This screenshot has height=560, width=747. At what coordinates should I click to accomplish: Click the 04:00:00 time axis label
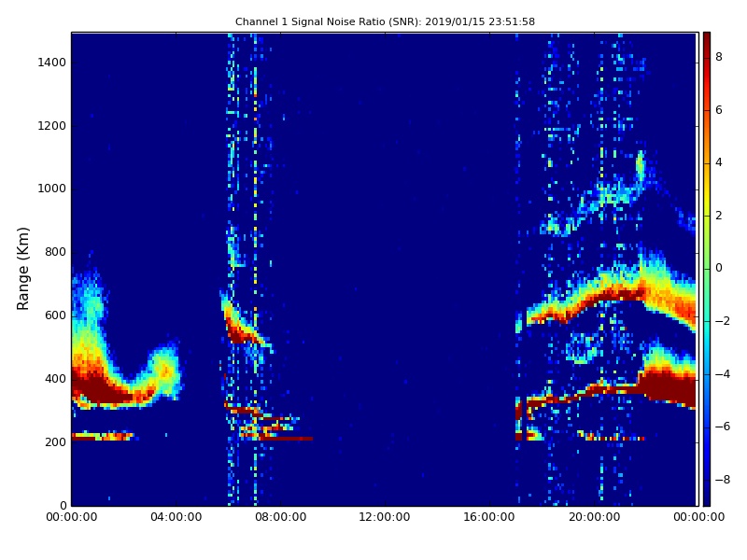point(176,517)
